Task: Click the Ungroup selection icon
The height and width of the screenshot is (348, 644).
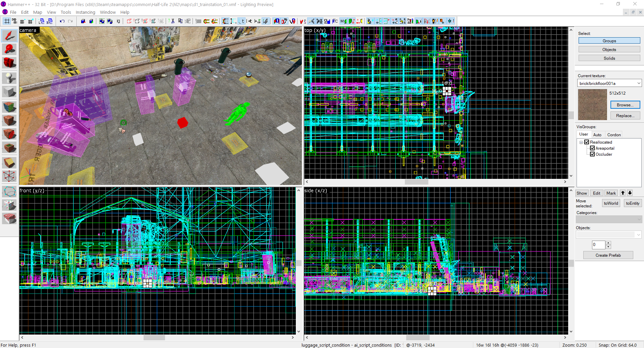Action: pos(110,21)
